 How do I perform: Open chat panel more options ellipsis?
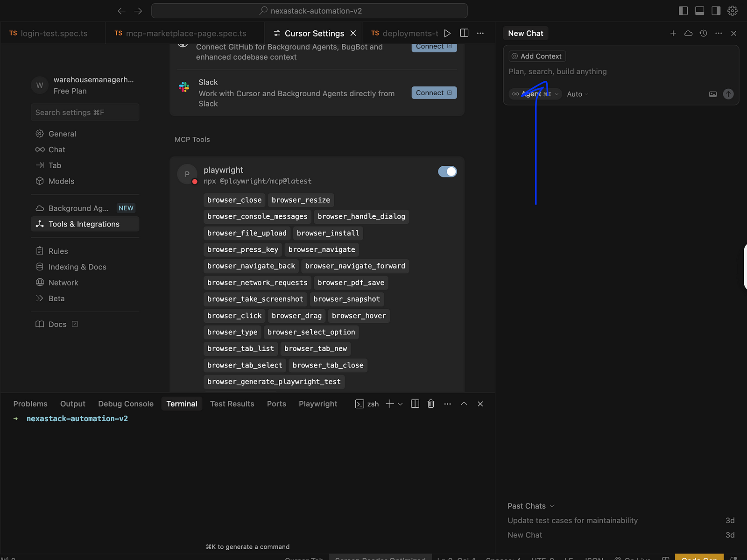(719, 33)
